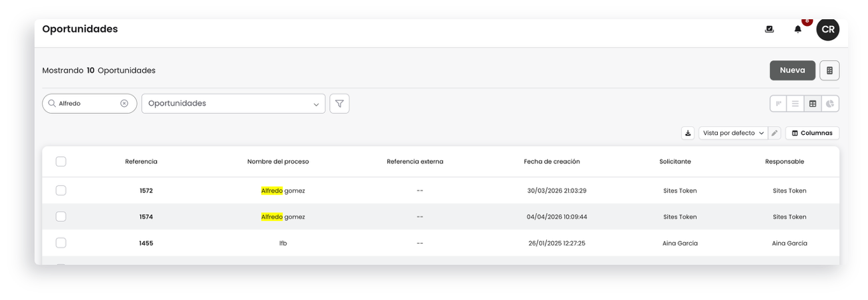Check the row for reference 1572
Viewport: 868px width, 300px height.
click(x=61, y=190)
